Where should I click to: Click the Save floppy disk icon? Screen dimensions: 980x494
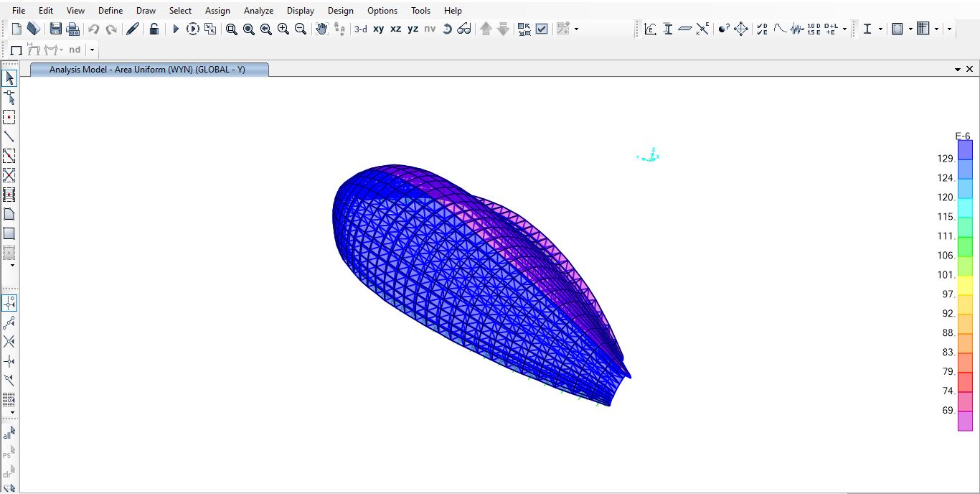[55, 29]
